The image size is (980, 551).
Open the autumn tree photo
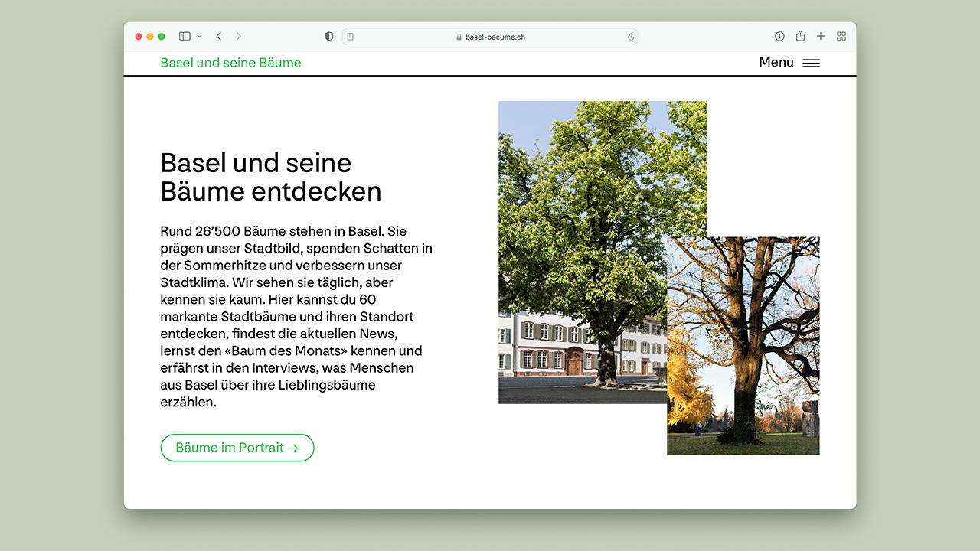(743, 346)
